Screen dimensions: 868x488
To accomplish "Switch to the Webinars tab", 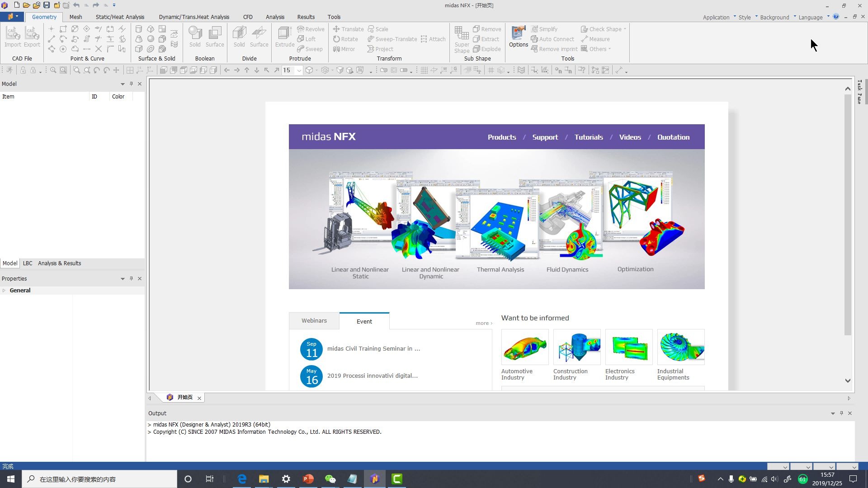I will (x=314, y=321).
